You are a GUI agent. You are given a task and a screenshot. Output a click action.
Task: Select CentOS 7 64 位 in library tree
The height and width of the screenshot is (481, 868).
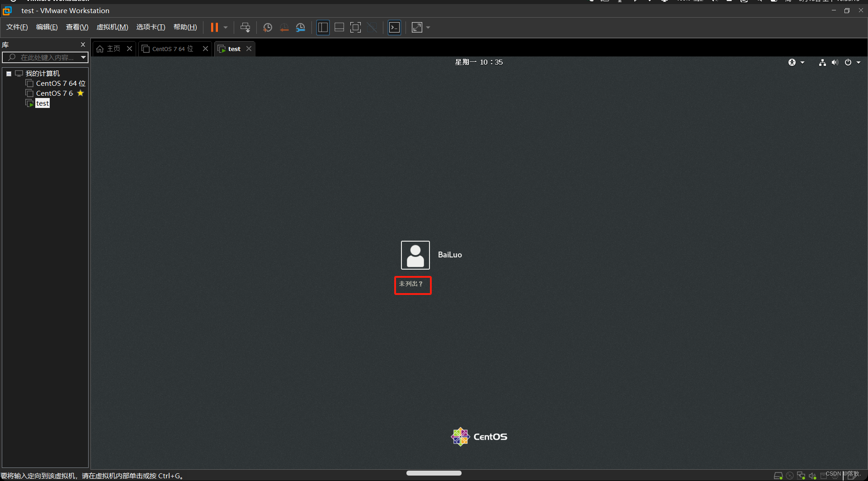click(61, 83)
